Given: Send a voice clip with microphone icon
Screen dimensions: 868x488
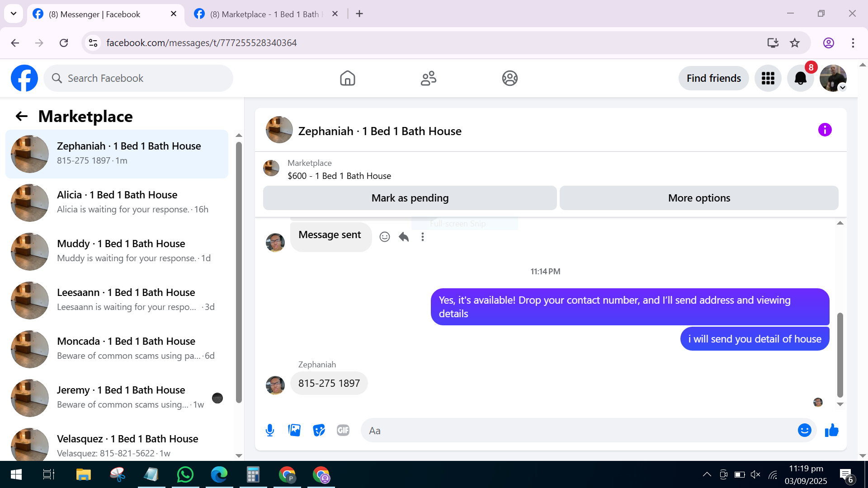Looking at the screenshot, I should point(270,430).
